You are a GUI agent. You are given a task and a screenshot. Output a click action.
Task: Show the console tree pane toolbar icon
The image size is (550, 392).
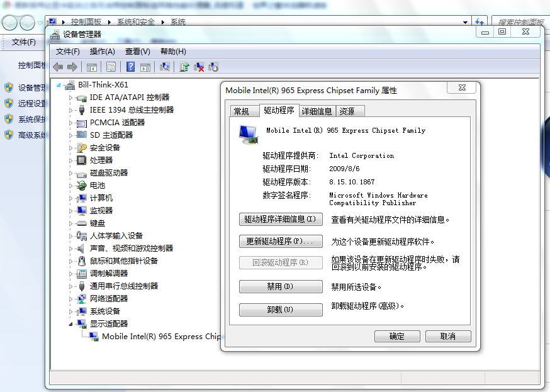click(x=91, y=67)
